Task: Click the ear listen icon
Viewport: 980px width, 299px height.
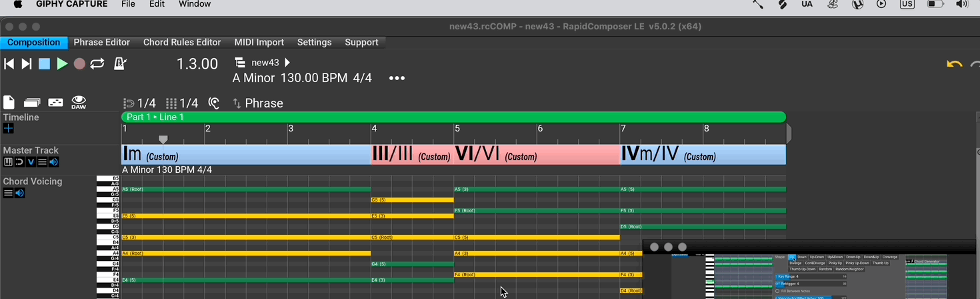Action: tap(214, 103)
